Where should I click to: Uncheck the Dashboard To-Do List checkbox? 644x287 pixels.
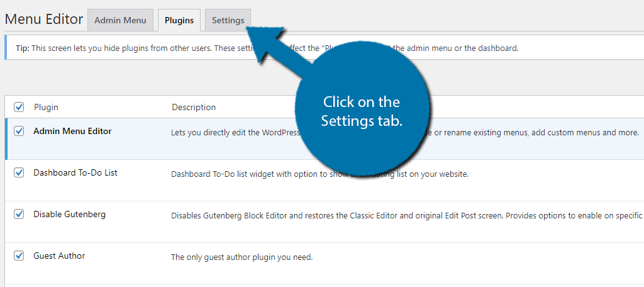pyautogui.click(x=19, y=172)
